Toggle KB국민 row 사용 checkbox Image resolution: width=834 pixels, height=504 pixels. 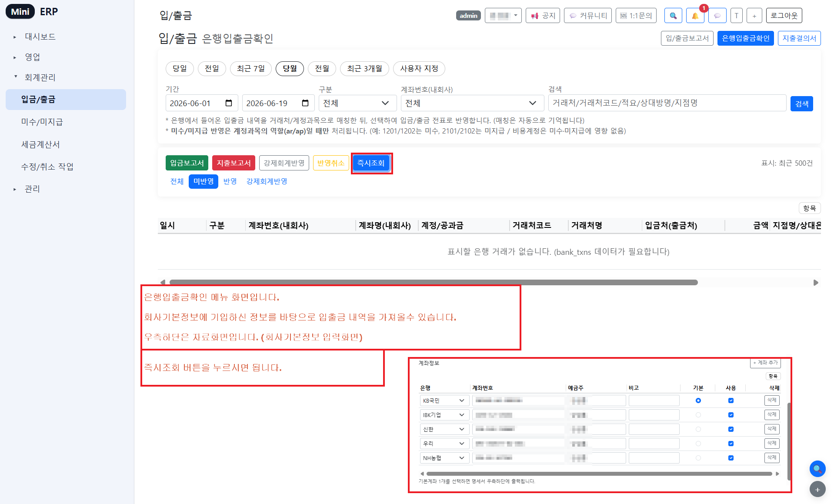click(x=731, y=401)
